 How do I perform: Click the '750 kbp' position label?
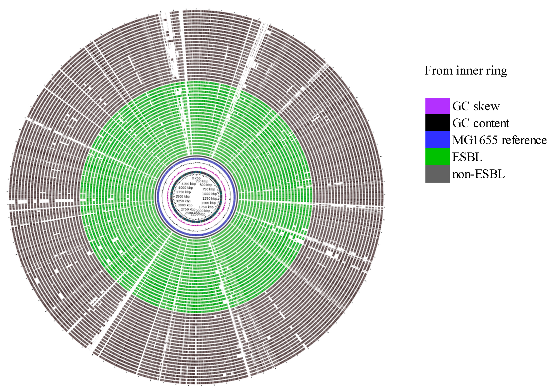pyautogui.click(x=209, y=189)
